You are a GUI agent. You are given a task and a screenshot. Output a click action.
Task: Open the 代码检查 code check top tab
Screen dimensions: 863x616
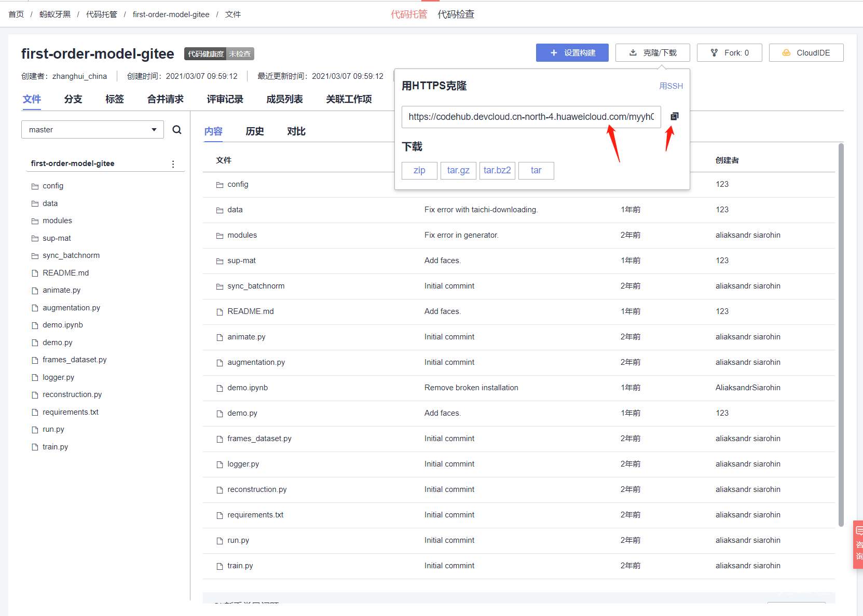[456, 14]
